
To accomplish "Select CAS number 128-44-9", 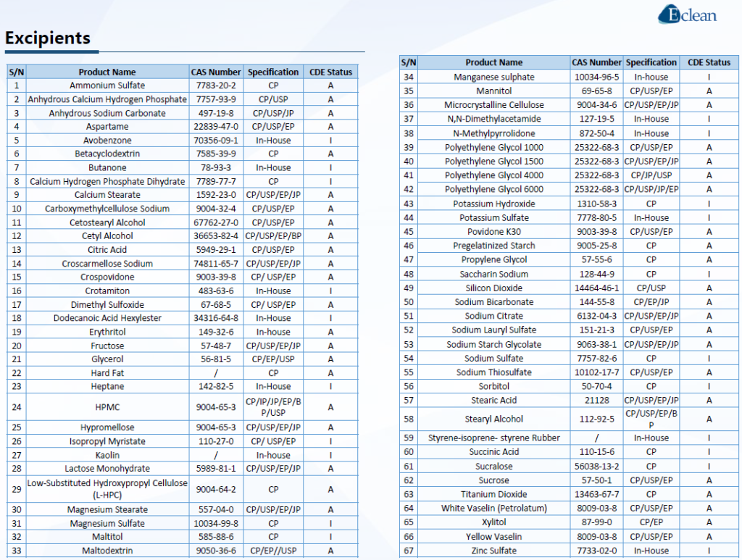I will click(597, 275).
